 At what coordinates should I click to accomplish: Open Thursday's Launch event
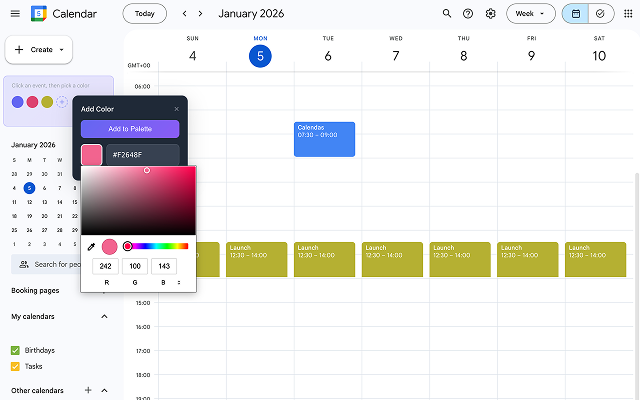click(460, 260)
